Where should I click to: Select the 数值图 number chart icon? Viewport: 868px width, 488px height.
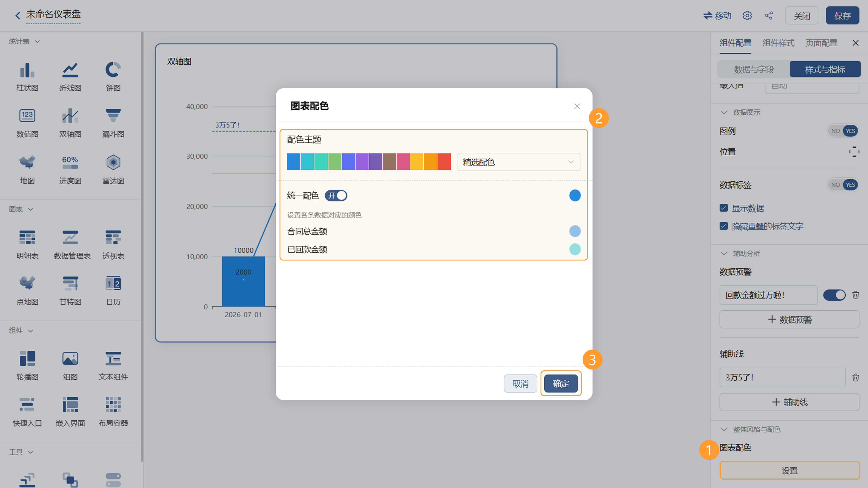[27, 116]
